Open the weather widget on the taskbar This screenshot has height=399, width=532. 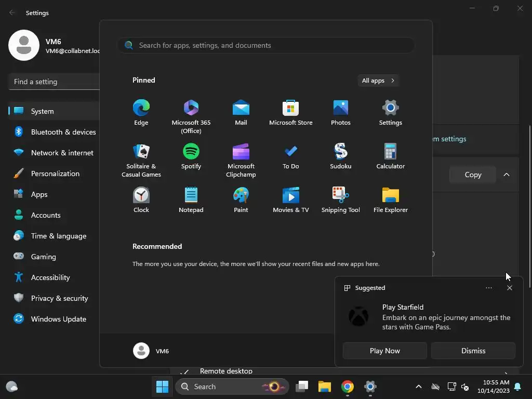12,387
